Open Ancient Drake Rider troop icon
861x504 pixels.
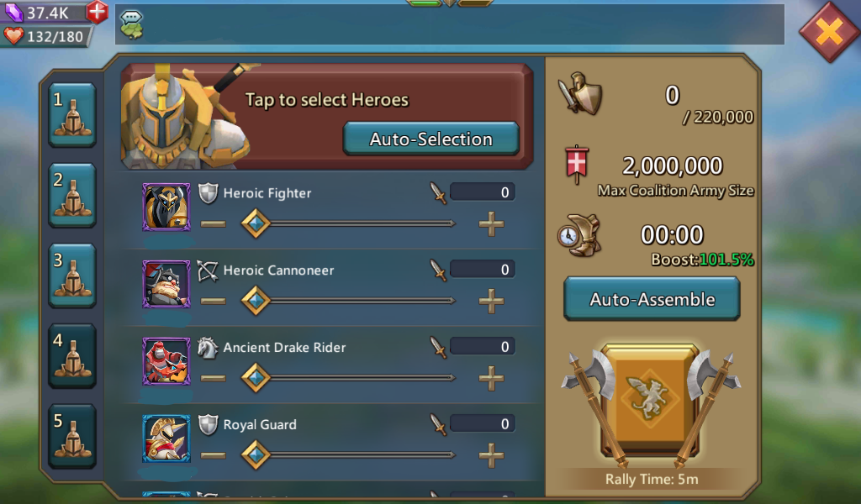[x=166, y=361]
